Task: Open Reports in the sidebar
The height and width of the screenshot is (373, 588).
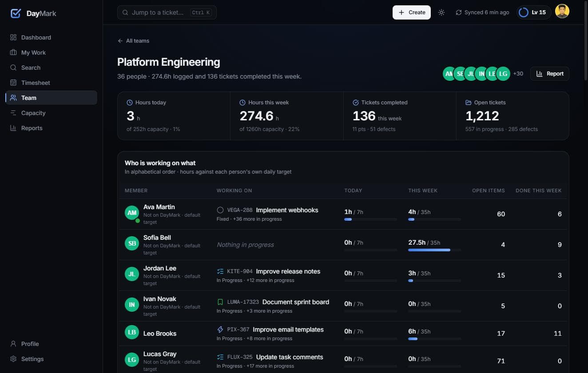Action: pos(51,128)
